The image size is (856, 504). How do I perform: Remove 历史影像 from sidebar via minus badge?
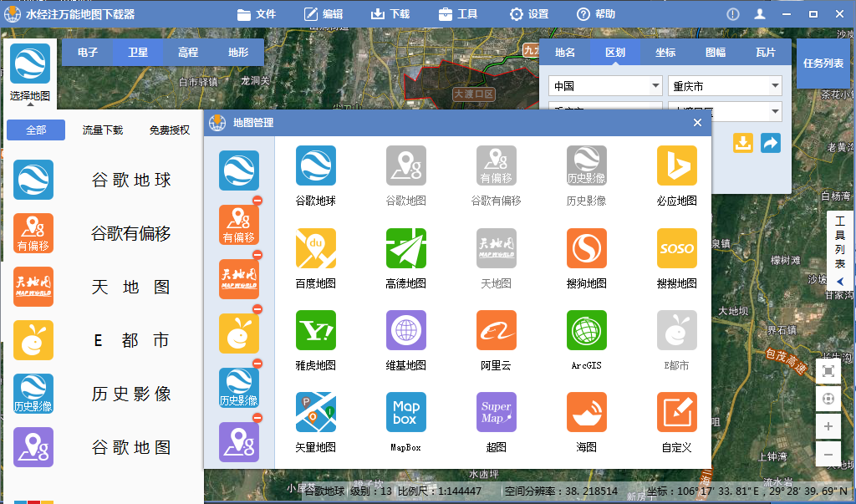pyautogui.click(x=257, y=364)
